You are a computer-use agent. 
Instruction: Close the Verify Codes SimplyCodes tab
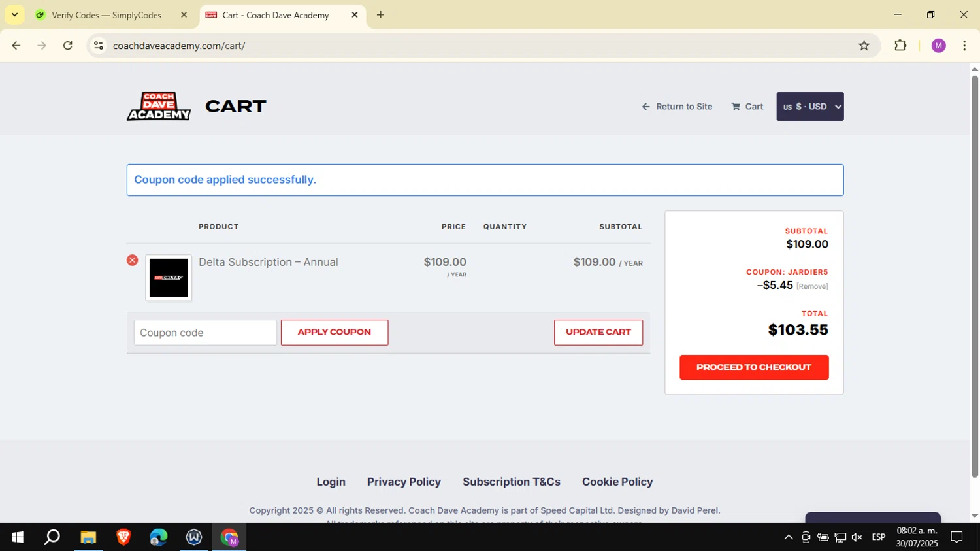[x=184, y=15]
